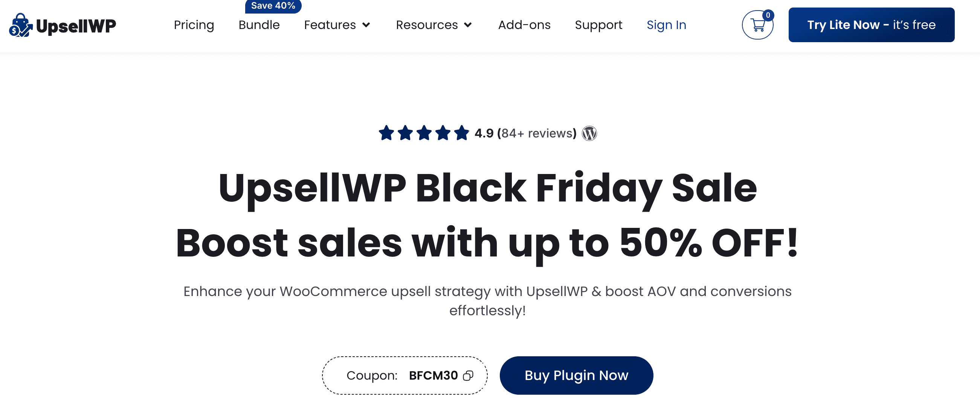980x406 pixels.
Task: Open the Pricing menu item
Action: pyautogui.click(x=194, y=25)
